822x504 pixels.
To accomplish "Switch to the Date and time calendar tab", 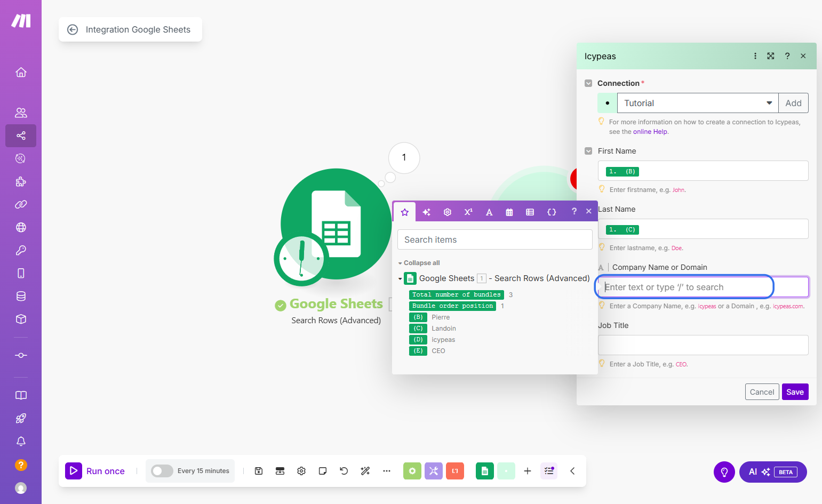I will point(509,212).
